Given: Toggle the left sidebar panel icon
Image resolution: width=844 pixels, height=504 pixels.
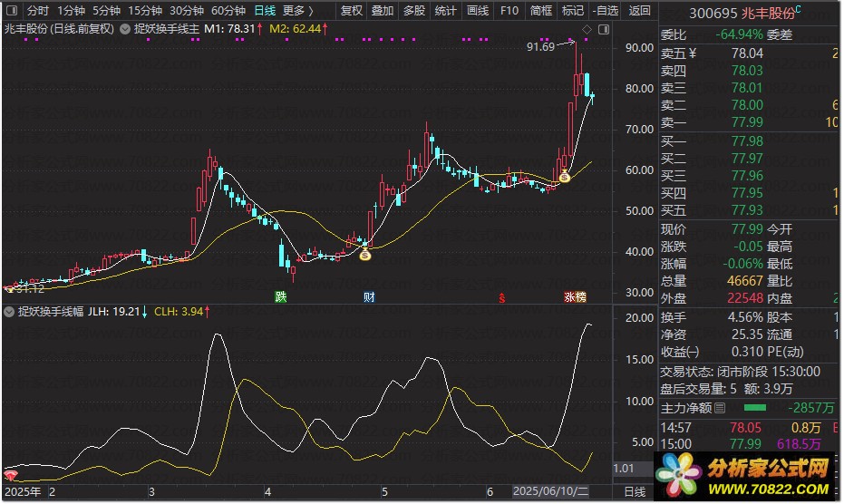Looking at the screenshot, I should (x=11, y=10).
